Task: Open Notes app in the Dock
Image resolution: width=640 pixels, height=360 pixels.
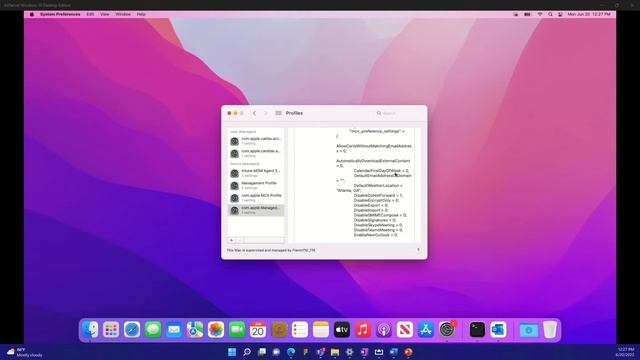Action: (321, 329)
